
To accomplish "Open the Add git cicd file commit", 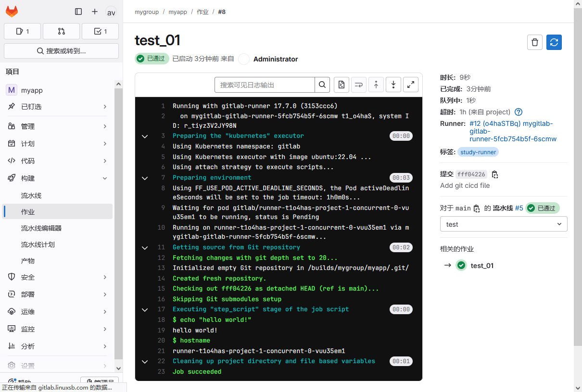I will [x=465, y=185].
